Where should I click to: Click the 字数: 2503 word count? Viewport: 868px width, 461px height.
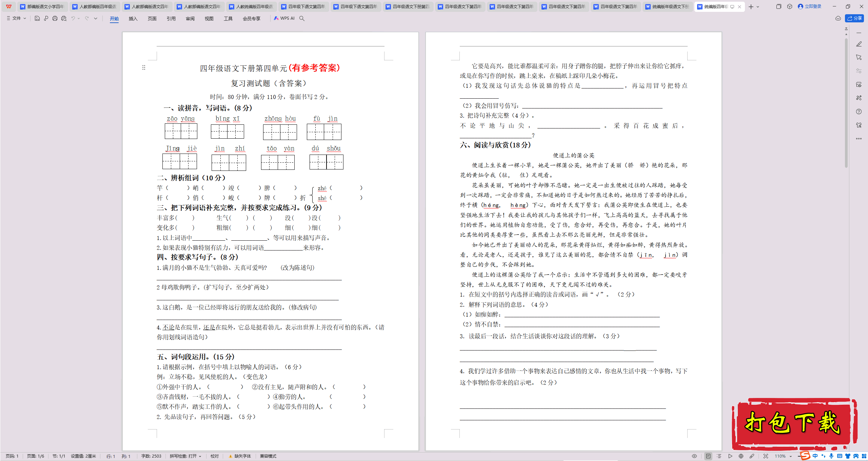coord(151,456)
